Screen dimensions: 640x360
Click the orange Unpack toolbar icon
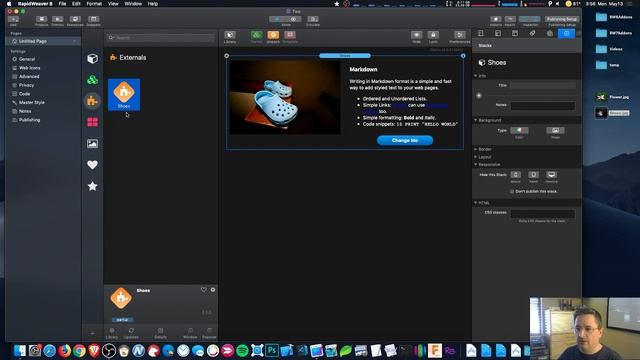[x=273, y=35]
